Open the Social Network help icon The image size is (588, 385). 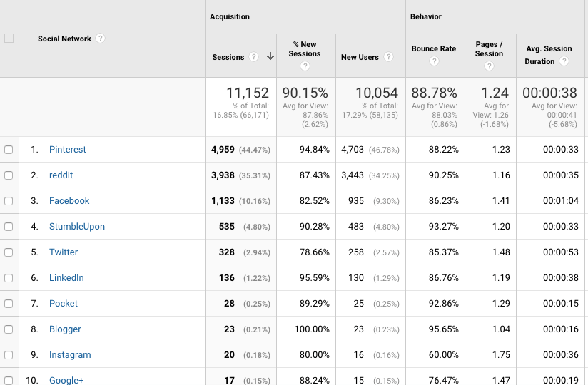(100, 38)
